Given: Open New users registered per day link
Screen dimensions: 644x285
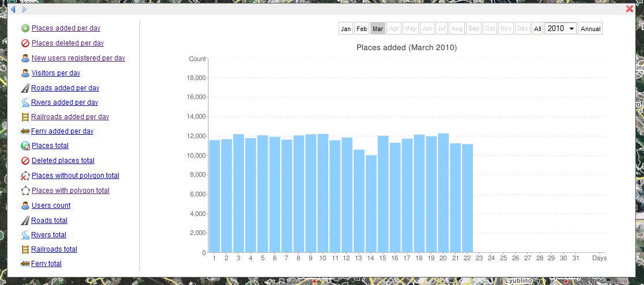Looking at the screenshot, I should pyautogui.click(x=78, y=58).
